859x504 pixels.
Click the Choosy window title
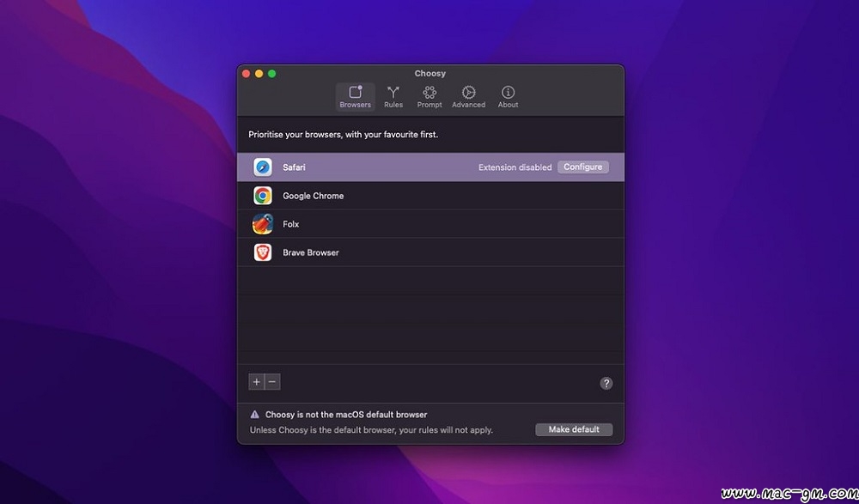(430, 73)
